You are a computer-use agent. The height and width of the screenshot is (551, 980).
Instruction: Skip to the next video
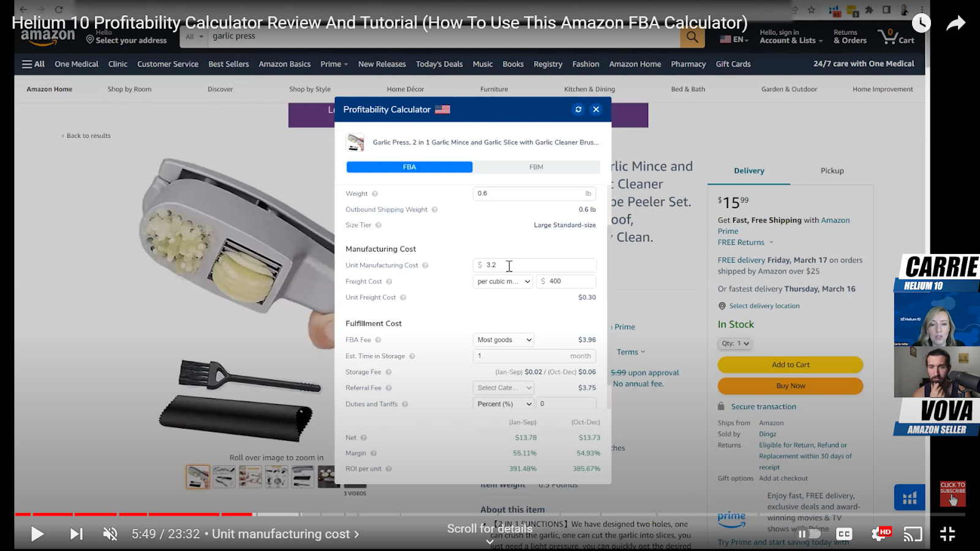coord(76,534)
